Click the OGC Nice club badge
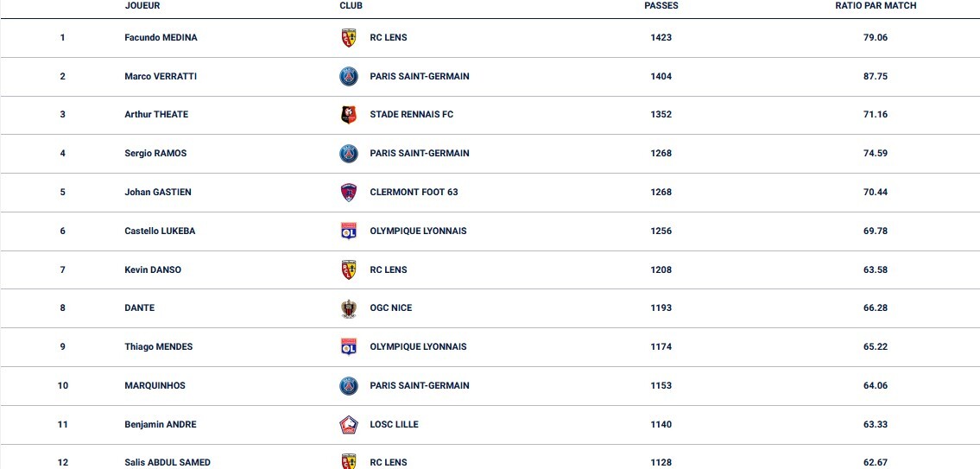The width and height of the screenshot is (980, 469). [349, 307]
